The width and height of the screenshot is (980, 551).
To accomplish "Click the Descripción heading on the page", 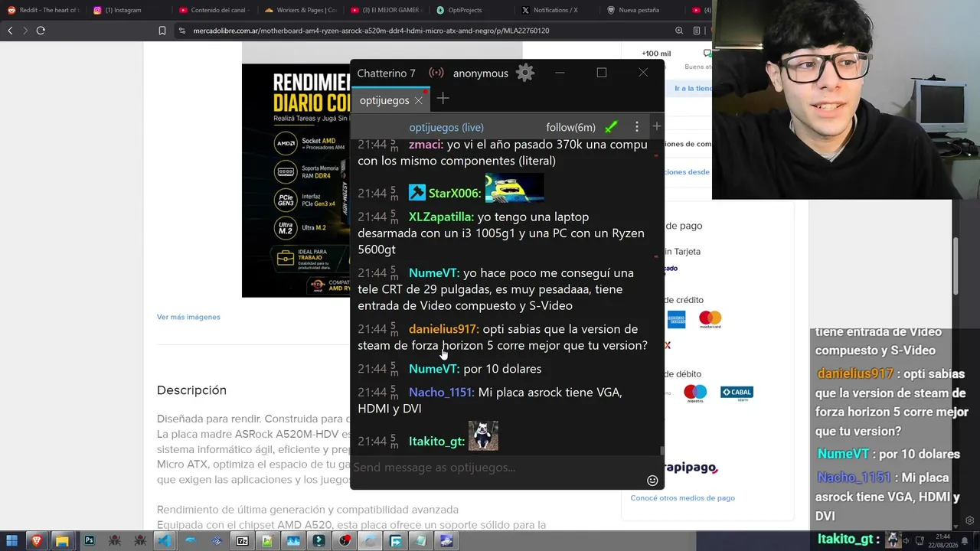I will [191, 390].
